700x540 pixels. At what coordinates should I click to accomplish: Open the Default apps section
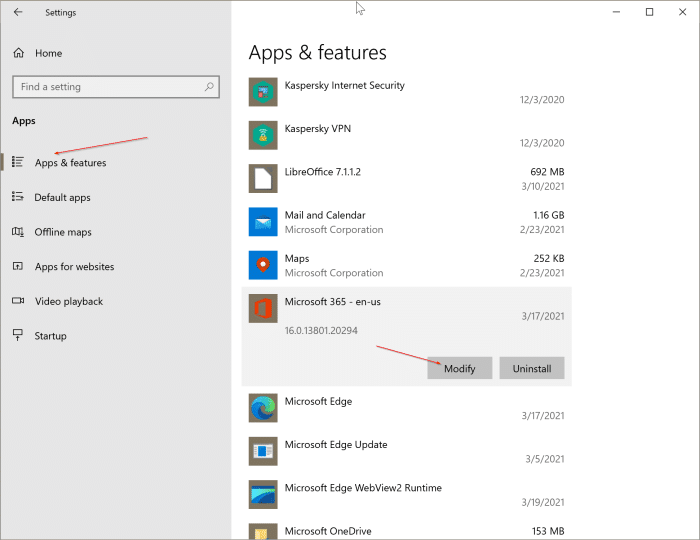point(62,198)
